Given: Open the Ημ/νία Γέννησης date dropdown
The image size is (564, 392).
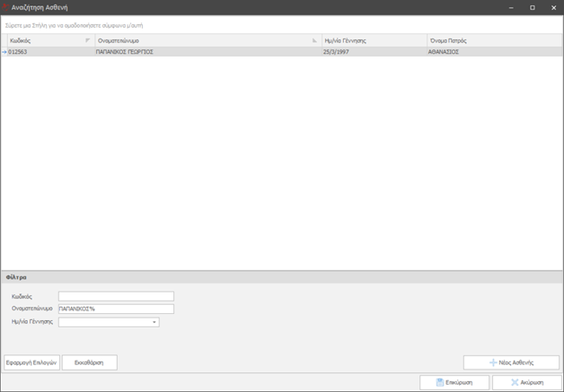Looking at the screenshot, I should point(154,322).
